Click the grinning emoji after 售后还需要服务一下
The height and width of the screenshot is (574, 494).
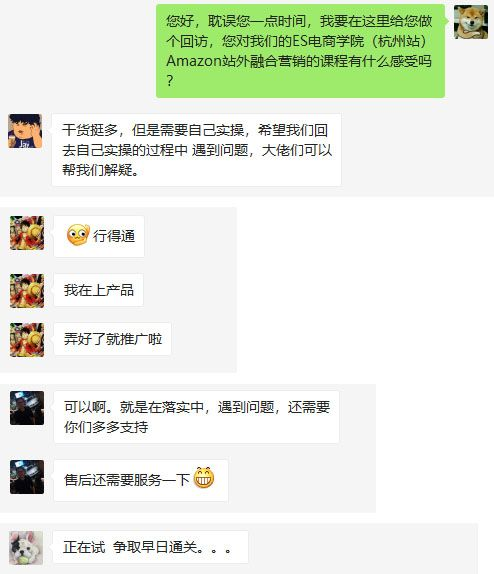204,477
